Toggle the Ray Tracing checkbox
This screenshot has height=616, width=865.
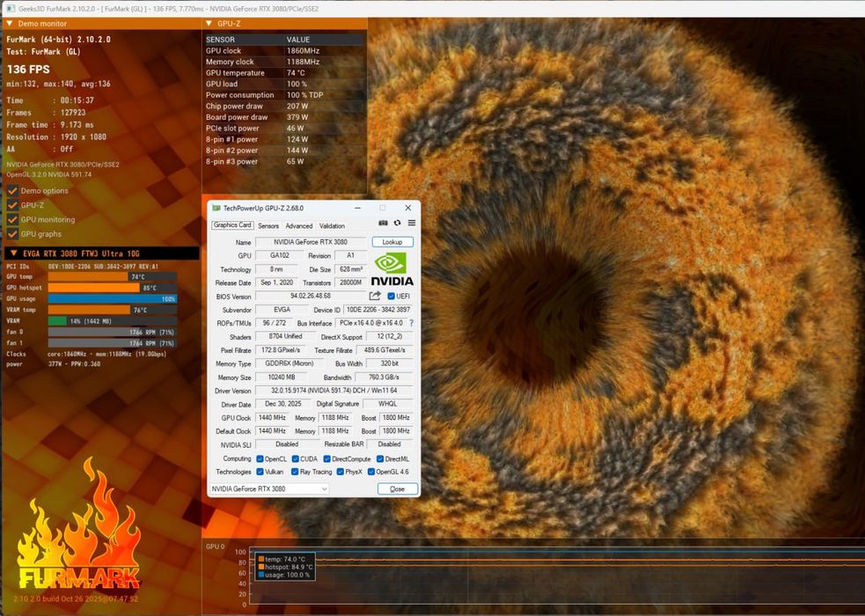coord(295,472)
